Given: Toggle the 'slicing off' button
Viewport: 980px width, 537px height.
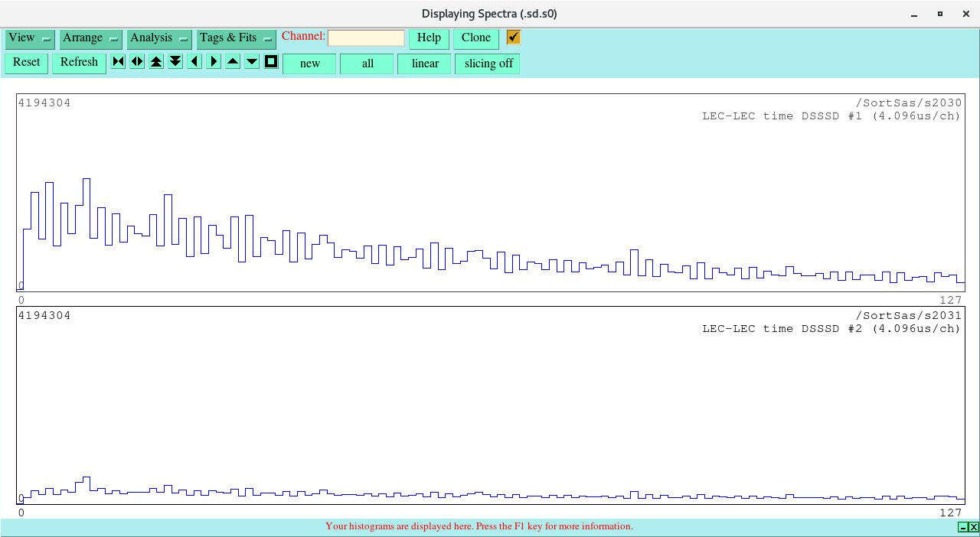Looking at the screenshot, I should tap(488, 63).
